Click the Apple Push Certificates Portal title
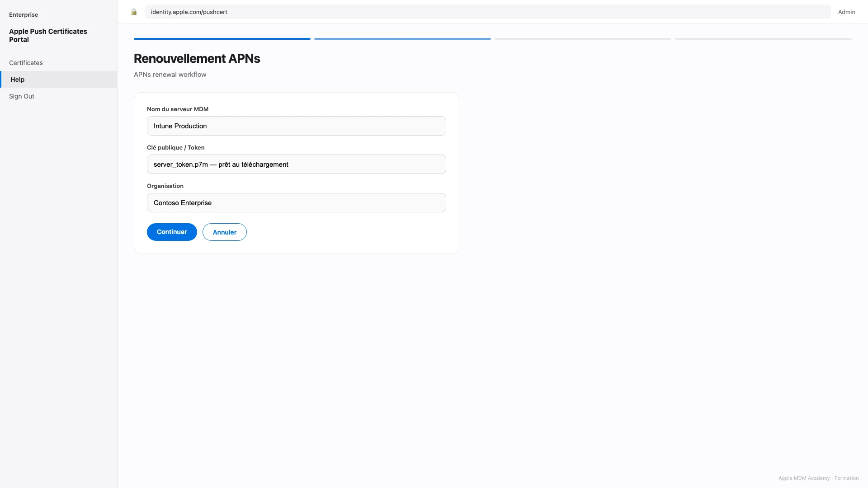Screen dimensions: 868x488 (48, 35)
